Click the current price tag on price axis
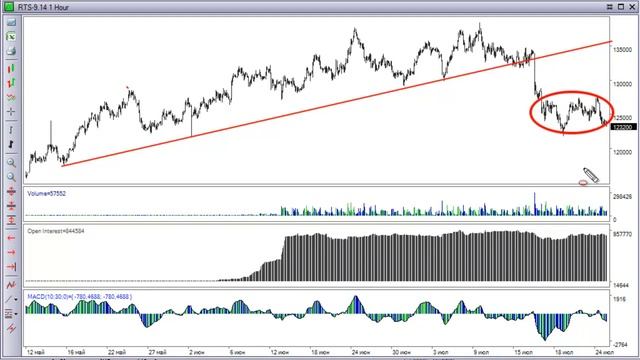The height and width of the screenshot is (360, 640). [x=623, y=127]
